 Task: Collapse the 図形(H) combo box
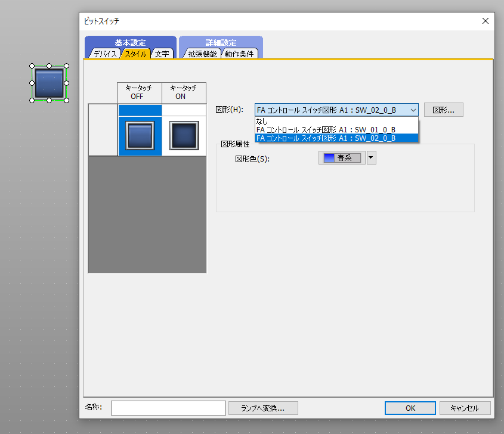click(x=413, y=110)
